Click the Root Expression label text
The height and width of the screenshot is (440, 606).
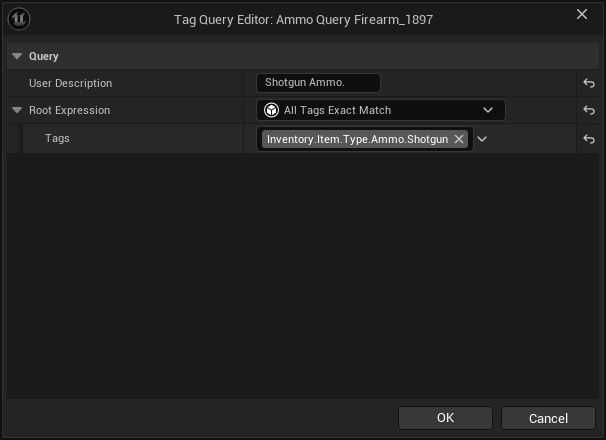click(x=70, y=110)
